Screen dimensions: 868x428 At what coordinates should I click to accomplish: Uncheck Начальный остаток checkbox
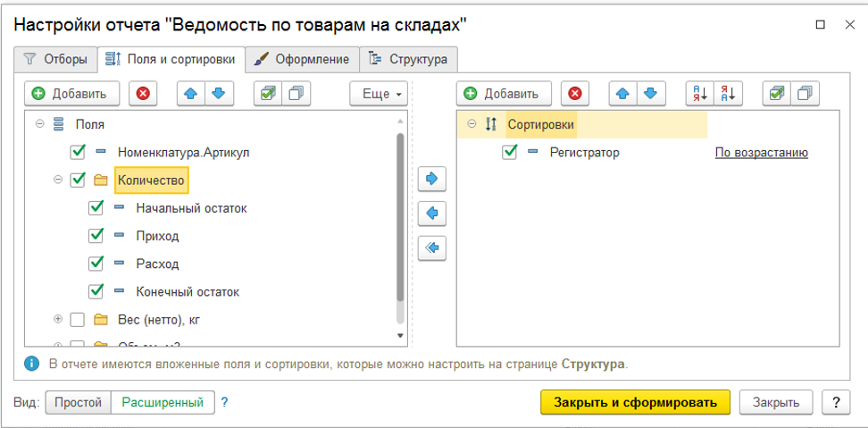pos(96,208)
